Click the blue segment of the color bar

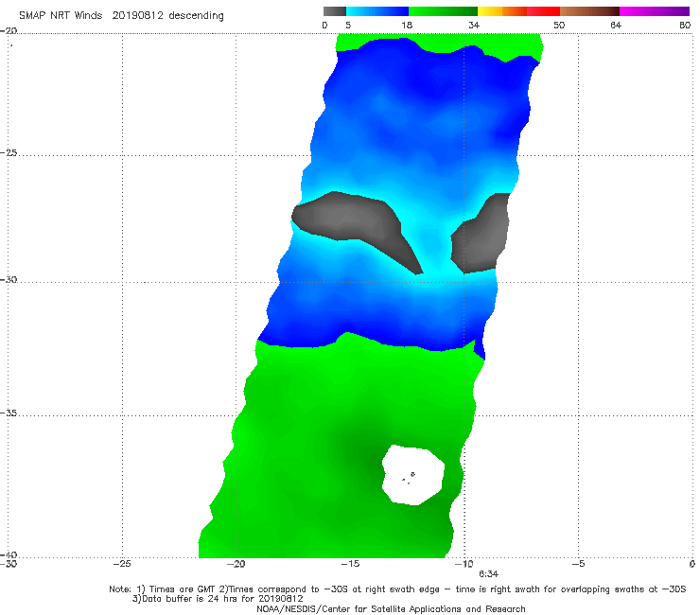pos(377,11)
